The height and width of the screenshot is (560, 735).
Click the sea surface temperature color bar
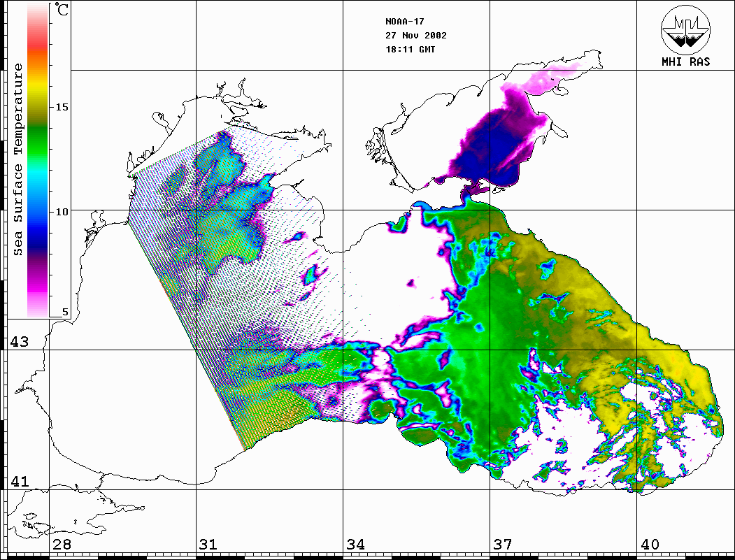[x=38, y=160]
